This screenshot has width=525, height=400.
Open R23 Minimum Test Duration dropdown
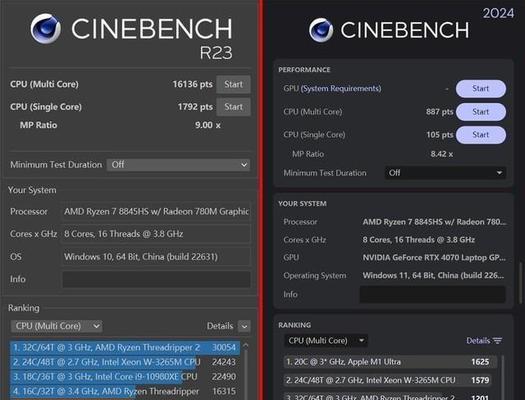click(178, 165)
